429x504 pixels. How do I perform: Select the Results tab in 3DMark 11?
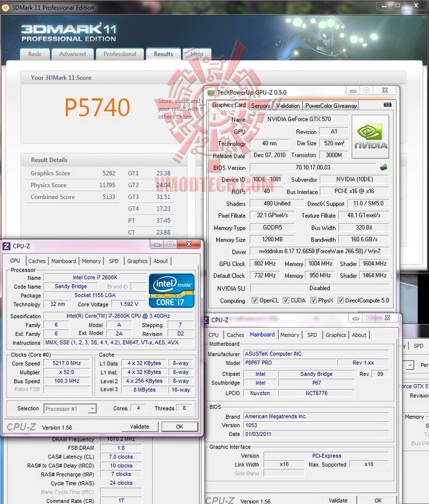coord(163,54)
